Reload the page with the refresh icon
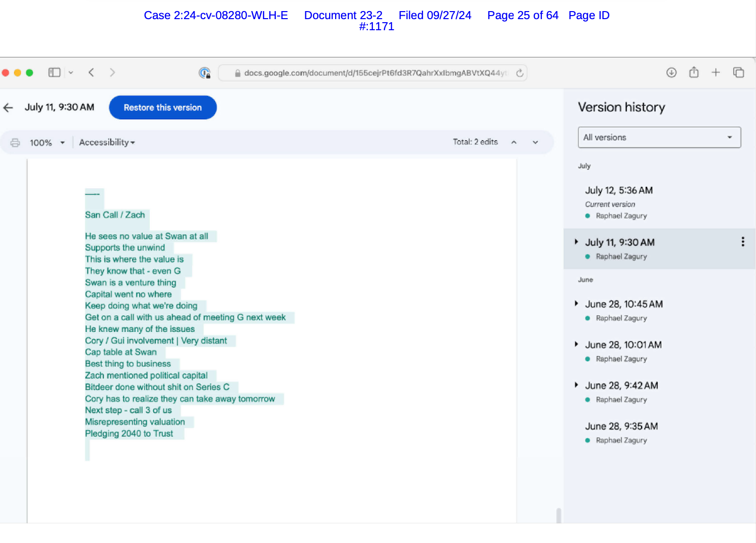756x543 pixels. pos(520,73)
